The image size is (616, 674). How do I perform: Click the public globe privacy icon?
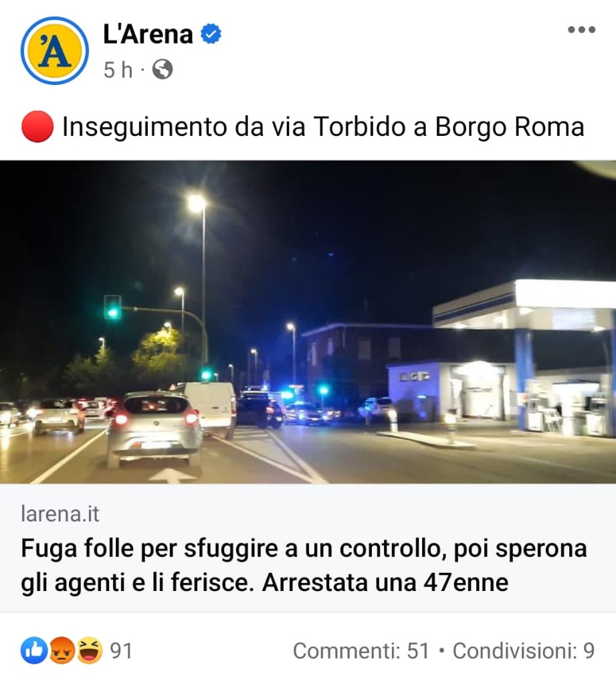pyautogui.click(x=163, y=69)
